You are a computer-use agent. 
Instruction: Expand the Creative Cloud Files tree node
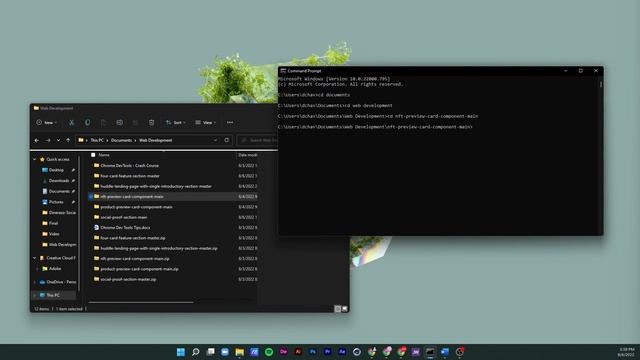(35, 258)
